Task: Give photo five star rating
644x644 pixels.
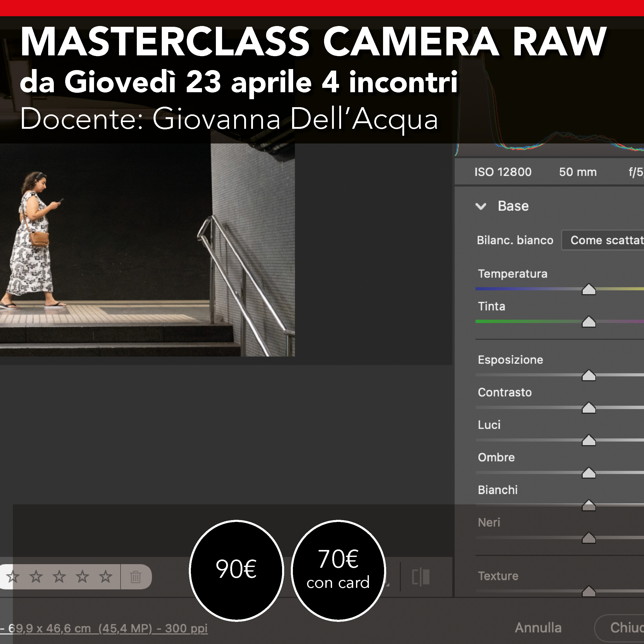Action: click(106, 576)
